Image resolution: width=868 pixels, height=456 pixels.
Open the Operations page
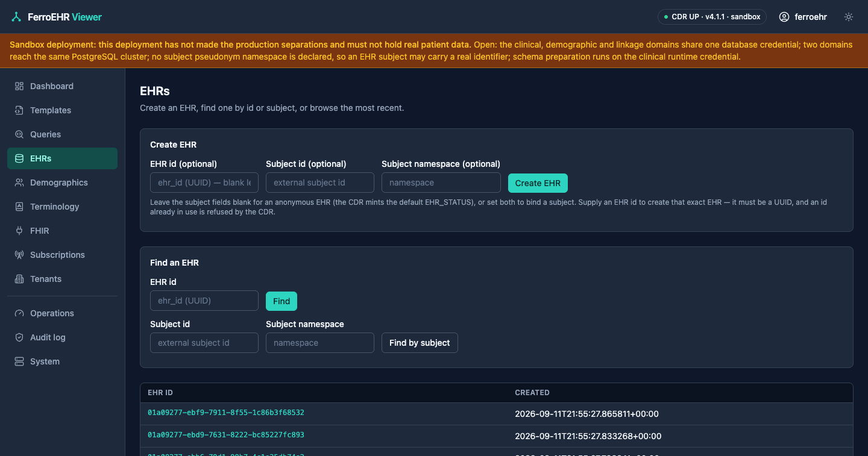pyautogui.click(x=62, y=313)
